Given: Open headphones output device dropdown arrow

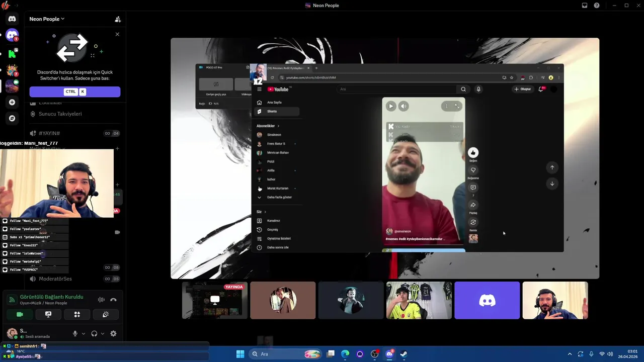Looking at the screenshot, I should (x=103, y=333).
